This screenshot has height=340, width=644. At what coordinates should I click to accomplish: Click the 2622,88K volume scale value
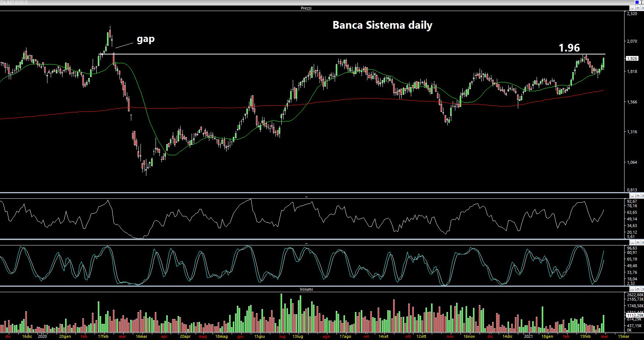tap(635, 295)
